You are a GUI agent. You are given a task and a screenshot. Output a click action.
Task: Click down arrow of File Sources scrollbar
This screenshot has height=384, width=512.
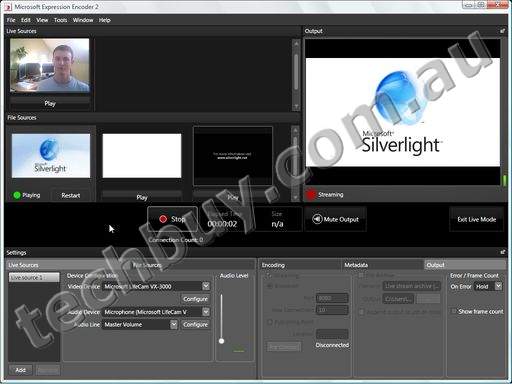tap(295, 197)
